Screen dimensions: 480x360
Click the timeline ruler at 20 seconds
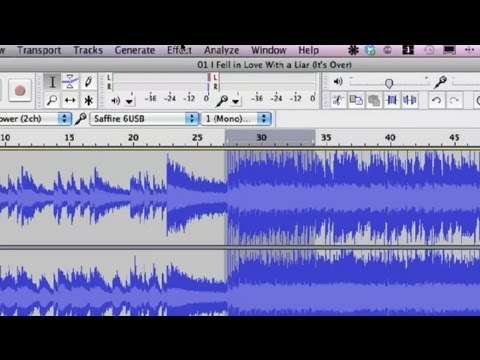(133, 138)
